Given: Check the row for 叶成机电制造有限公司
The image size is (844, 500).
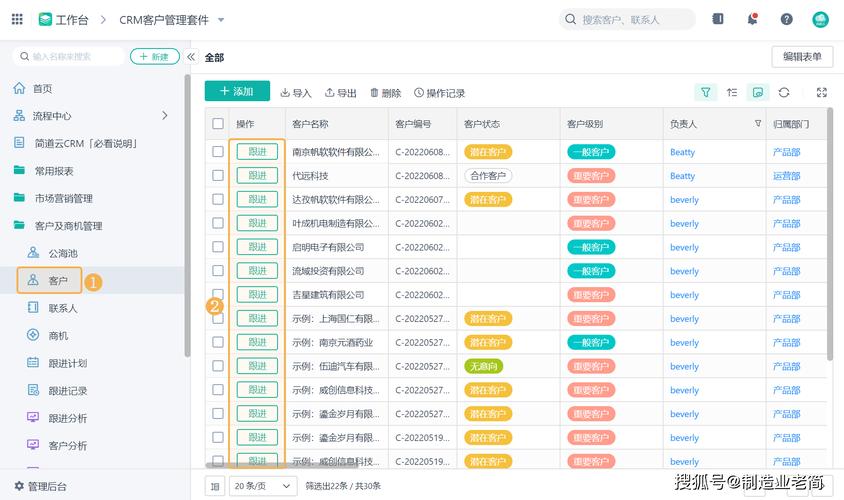Looking at the screenshot, I should [217, 223].
